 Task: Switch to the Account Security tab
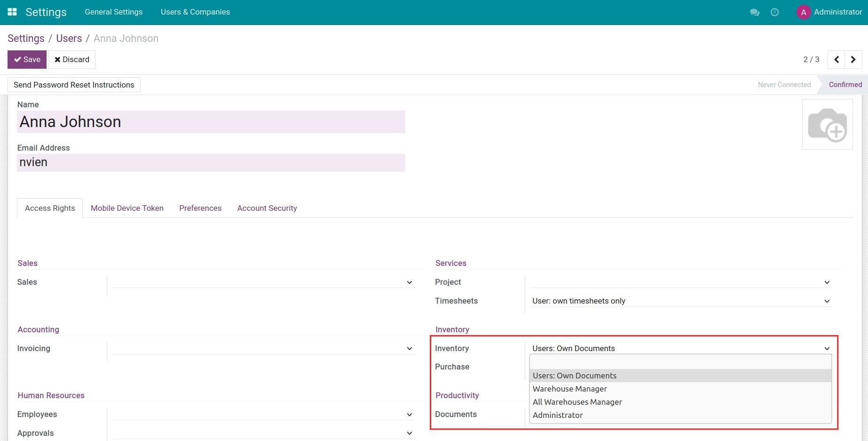click(267, 208)
